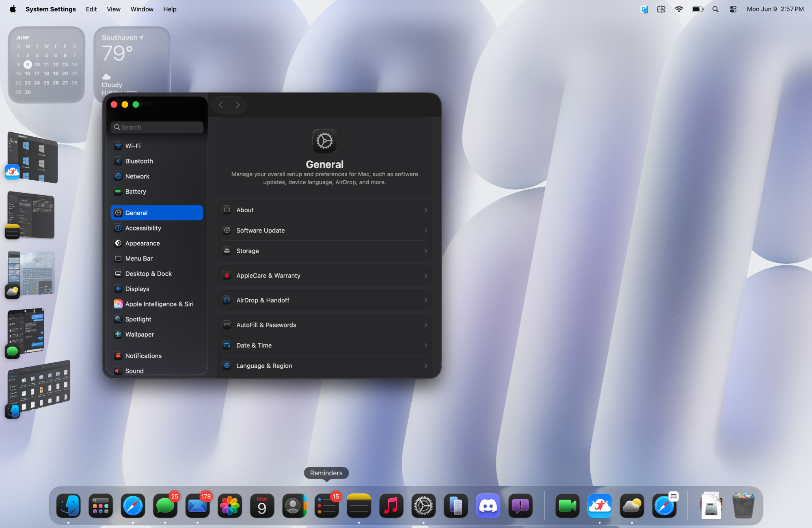812x528 pixels.
Task: Go back with the toolbar back arrow
Action: (x=221, y=105)
